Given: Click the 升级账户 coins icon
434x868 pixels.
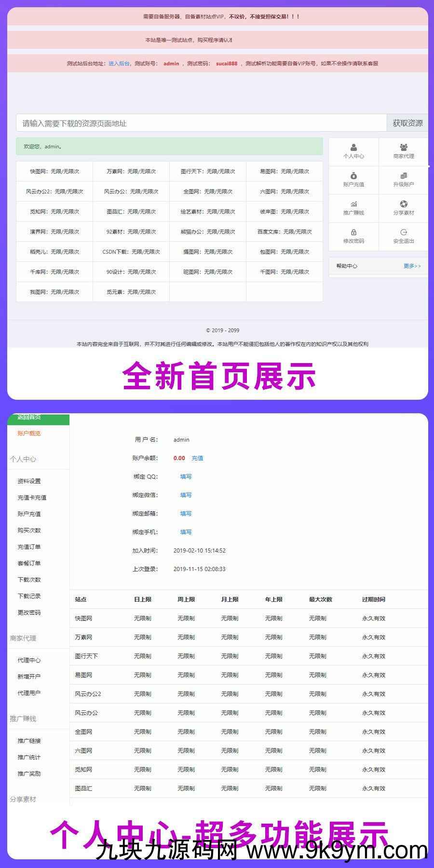Looking at the screenshot, I should 403,176.
